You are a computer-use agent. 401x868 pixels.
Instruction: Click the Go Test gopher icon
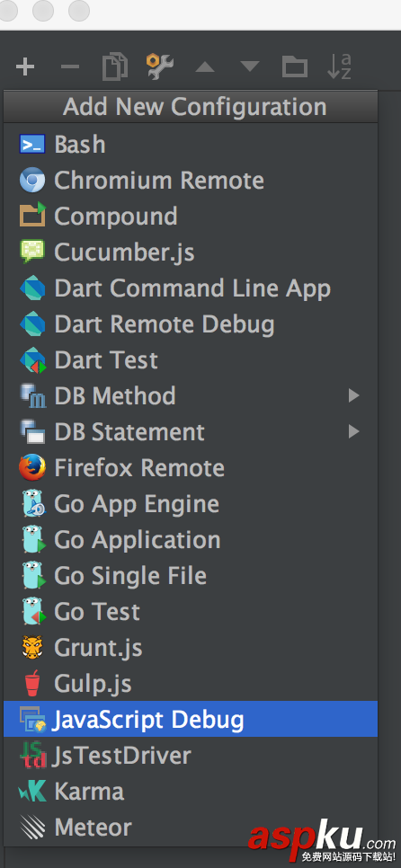click(33, 612)
